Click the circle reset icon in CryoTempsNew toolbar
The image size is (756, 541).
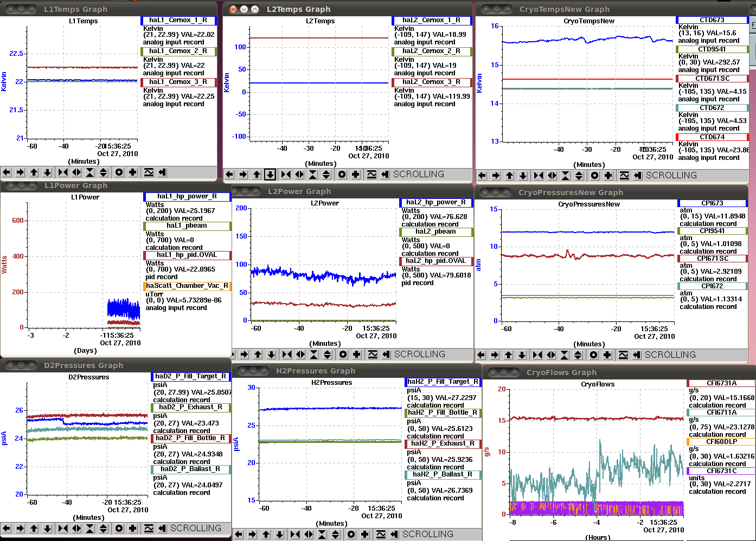pyautogui.click(x=595, y=176)
